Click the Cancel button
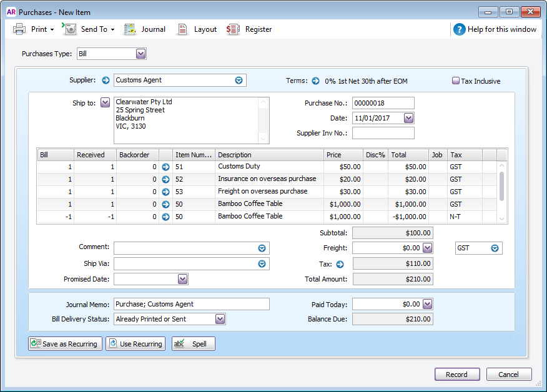Viewport: 547px width, 392px height. 509,375
